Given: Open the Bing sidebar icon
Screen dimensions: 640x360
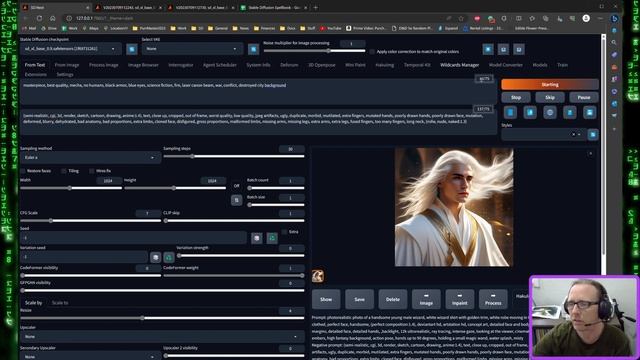Looking at the screenshot, I should pyautogui.click(x=614, y=18).
